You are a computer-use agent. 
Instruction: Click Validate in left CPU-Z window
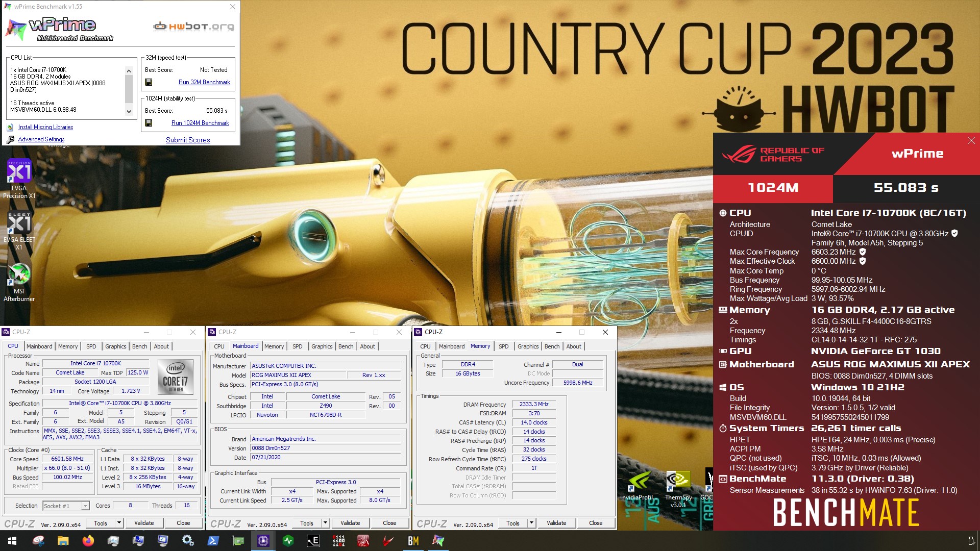click(x=144, y=523)
